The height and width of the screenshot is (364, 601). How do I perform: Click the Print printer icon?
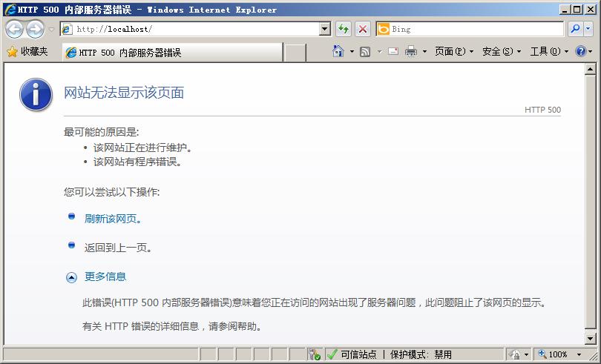(x=411, y=51)
